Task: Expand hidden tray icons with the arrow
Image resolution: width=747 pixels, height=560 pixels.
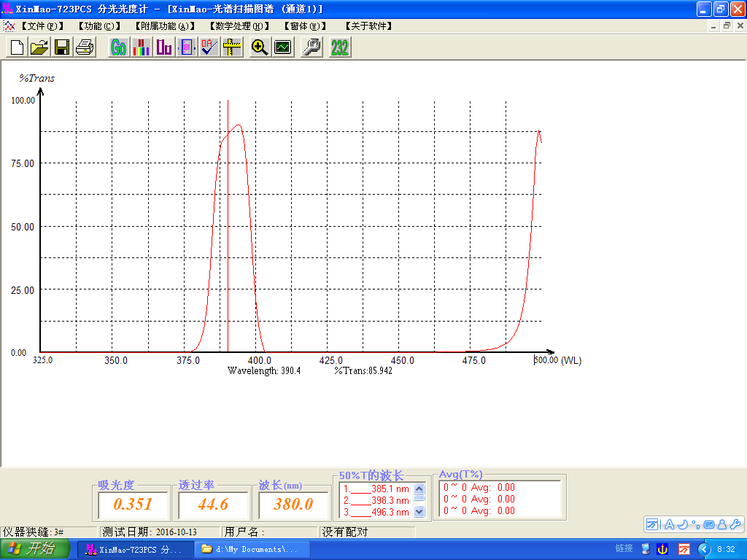Action: tap(704, 549)
